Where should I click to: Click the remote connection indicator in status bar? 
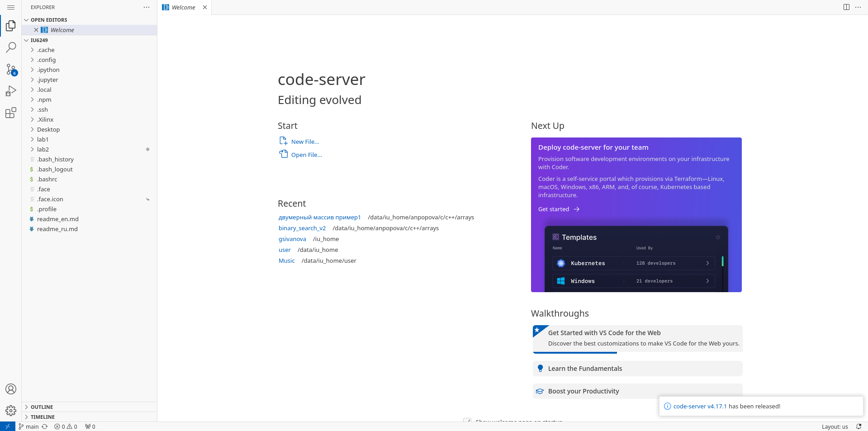click(x=7, y=426)
